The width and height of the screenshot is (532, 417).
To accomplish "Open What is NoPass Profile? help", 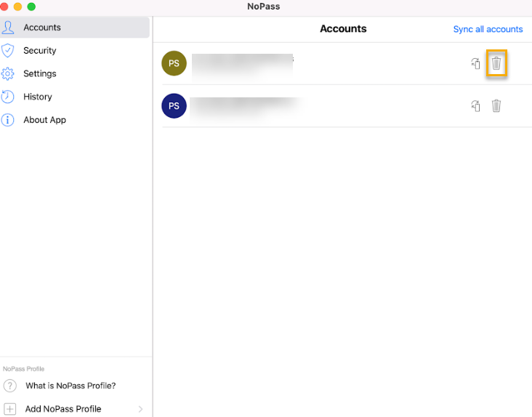I will pos(70,386).
